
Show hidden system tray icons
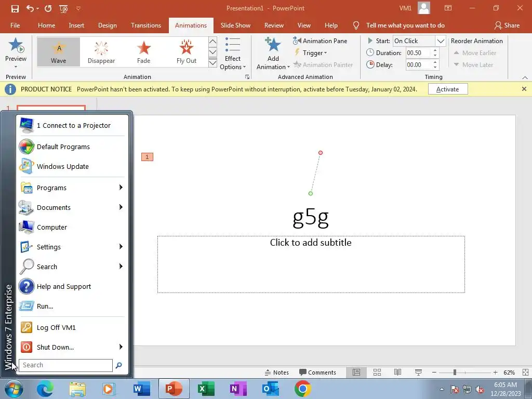[442, 389]
